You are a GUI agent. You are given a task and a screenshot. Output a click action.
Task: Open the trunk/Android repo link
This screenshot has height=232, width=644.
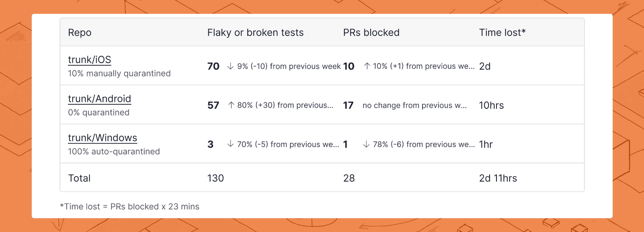click(99, 99)
